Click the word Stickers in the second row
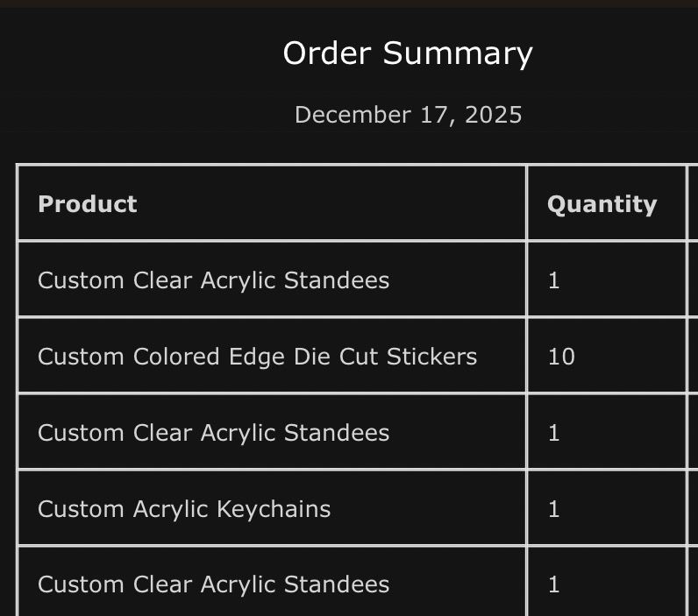The height and width of the screenshot is (616, 698). pyautogui.click(x=431, y=357)
